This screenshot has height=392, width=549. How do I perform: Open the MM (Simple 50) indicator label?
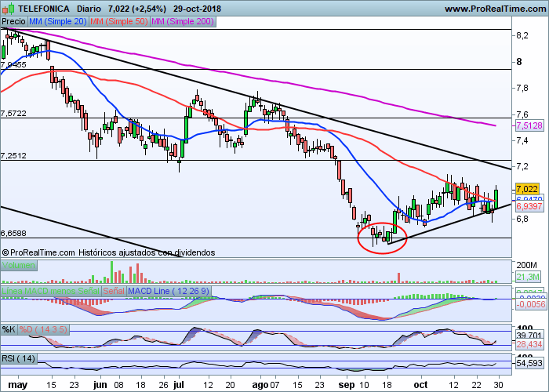(x=119, y=22)
